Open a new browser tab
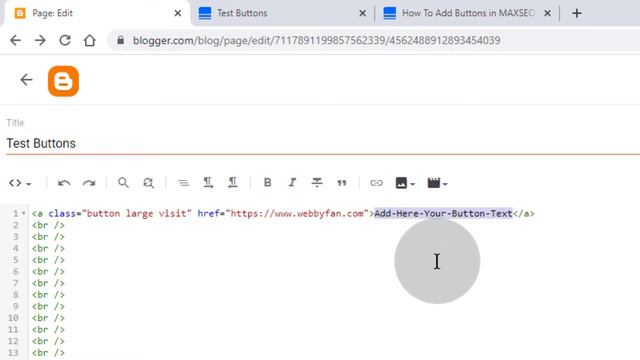Viewport: 640px width, 360px height. [x=577, y=13]
